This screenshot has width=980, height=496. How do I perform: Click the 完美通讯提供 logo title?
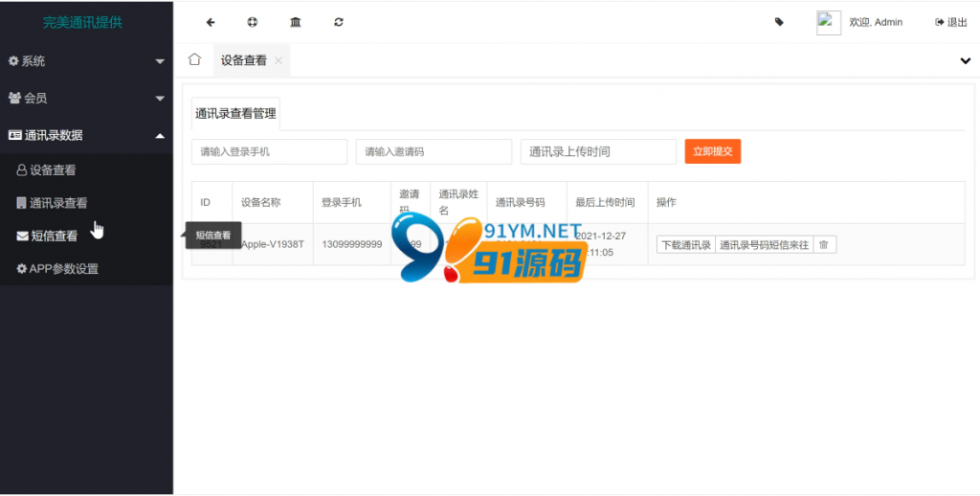[82, 23]
